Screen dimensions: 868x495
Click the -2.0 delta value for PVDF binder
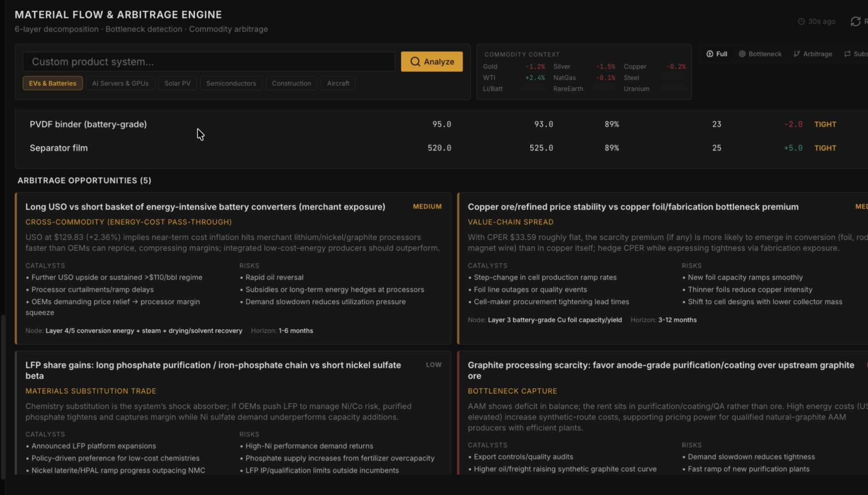[x=793, y=124]
